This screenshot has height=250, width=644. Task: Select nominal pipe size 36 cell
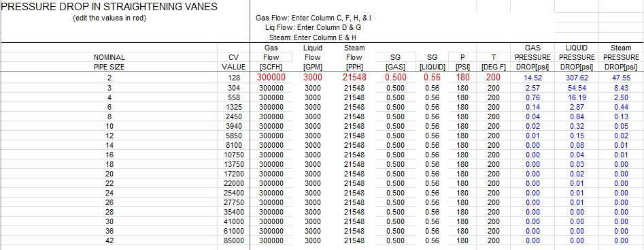pos(109,231)
